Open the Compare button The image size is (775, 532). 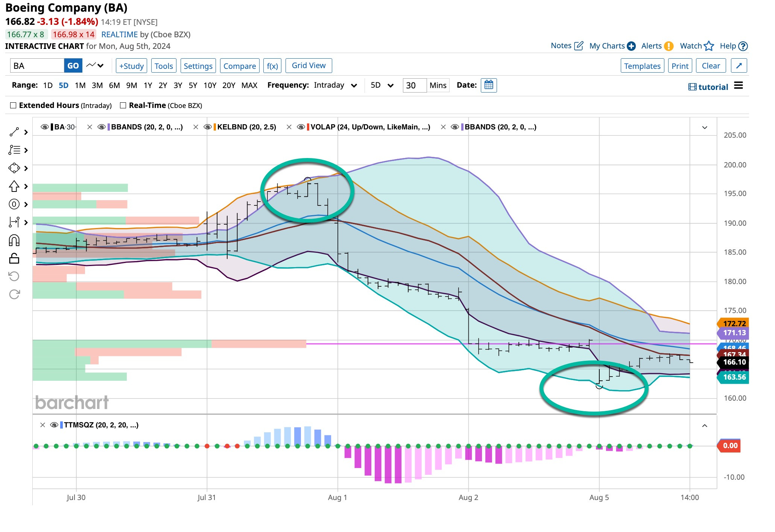[x=240, y=66]
